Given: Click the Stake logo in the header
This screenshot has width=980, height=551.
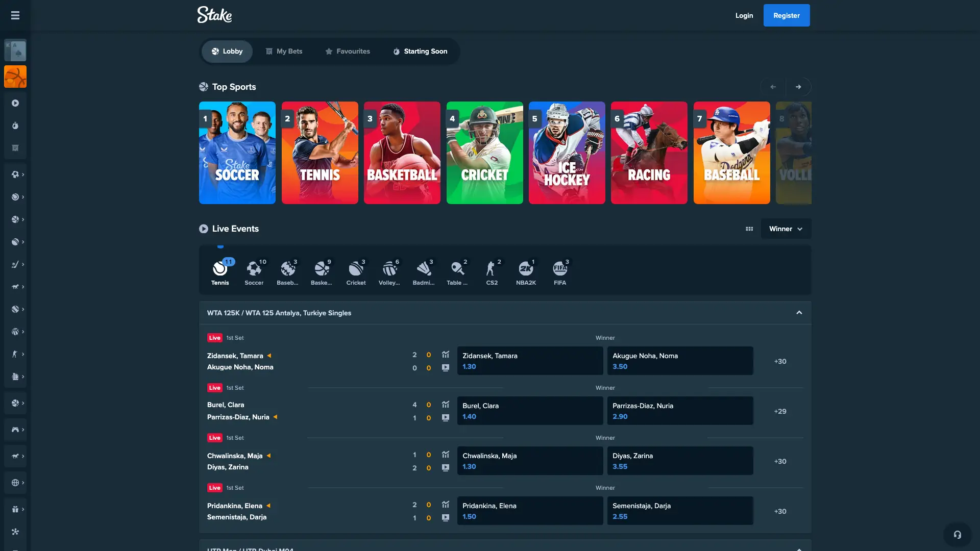Looking at the screenshot, I should tap(214, 15).
